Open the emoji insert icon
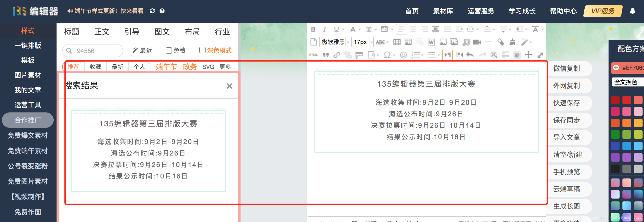644x222 pixels. click(x=403, y=55)
